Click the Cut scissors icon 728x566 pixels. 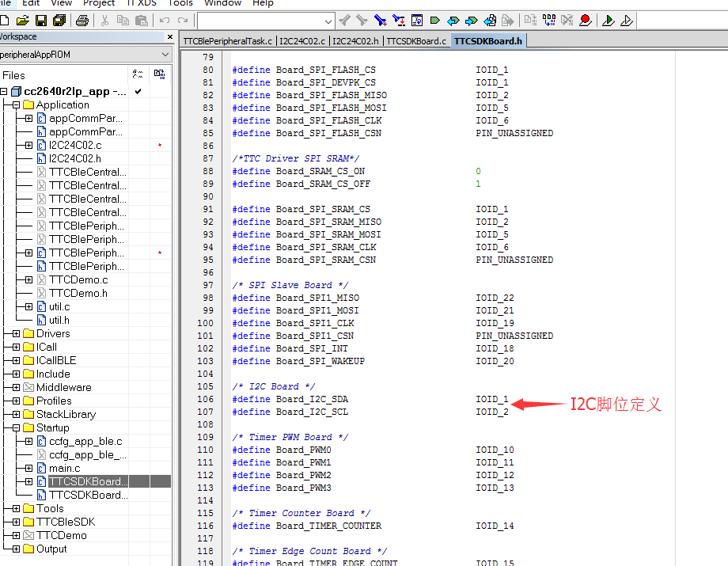click(105, 21)
